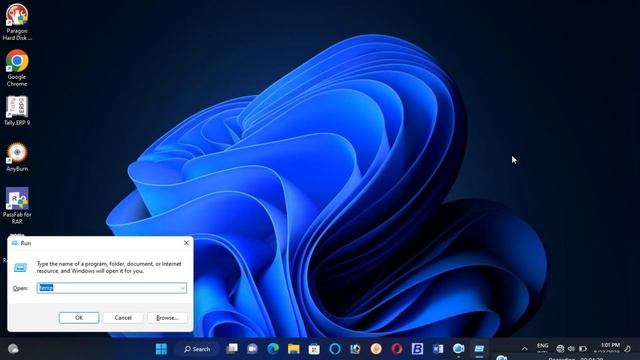Open the Cortana circle icon in taskbar
The height and width of the screenshot is (360, 640).
[335, 349]
